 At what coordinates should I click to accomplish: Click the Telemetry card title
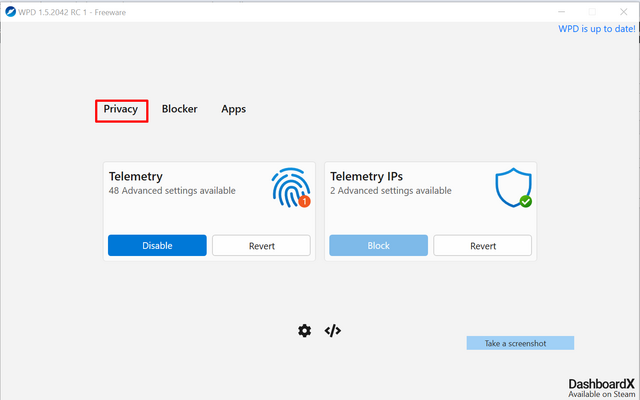pyautogui.click(x=136, y=176)
